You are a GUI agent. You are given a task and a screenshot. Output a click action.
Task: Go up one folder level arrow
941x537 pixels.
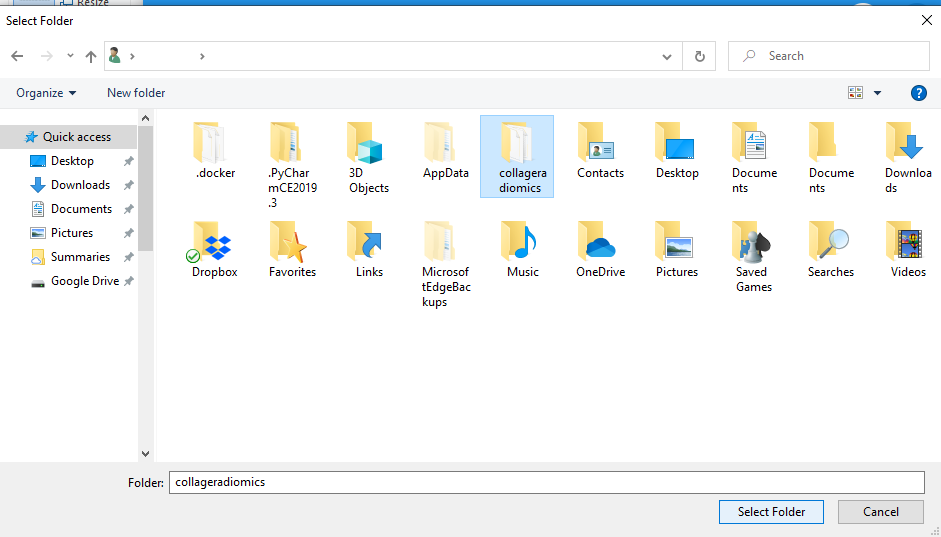coord(91,57)
